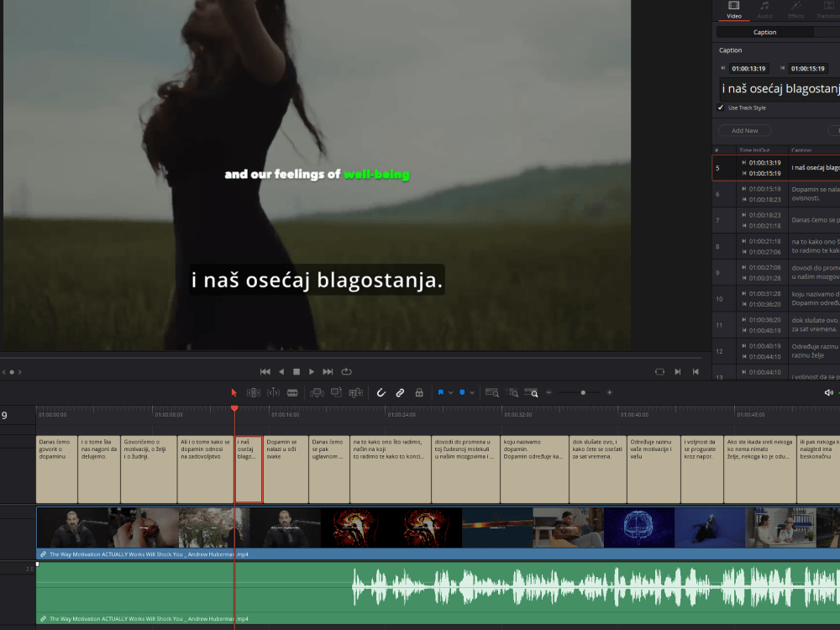The height and width of the screenshot is (630, 840).
Task: Play the timeline in reverse
Action: [281, 372]
